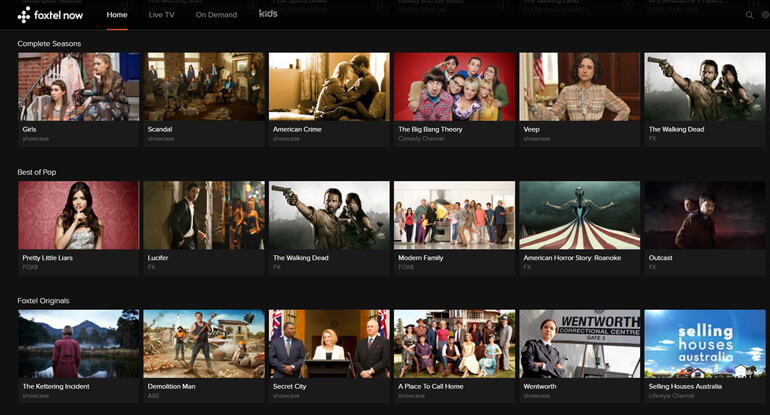Viewport: 770px width, 415px height.
Task: Click the Modern Family title text
Action: point(421,258)
